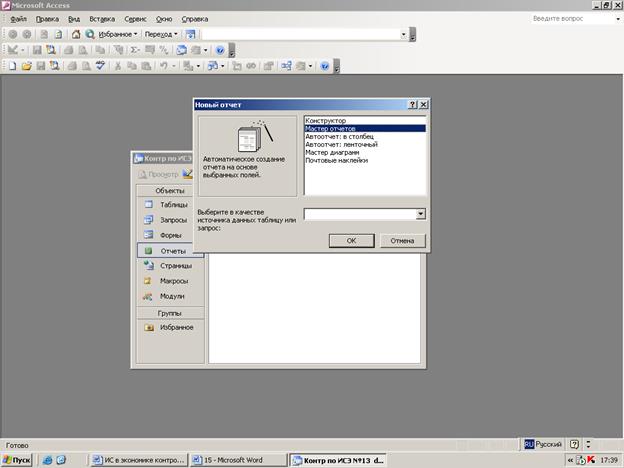The image size is (624, 468).
Task: Click the Relationships diagram icon
Action: pyautogui.click(x=286, y=66)
